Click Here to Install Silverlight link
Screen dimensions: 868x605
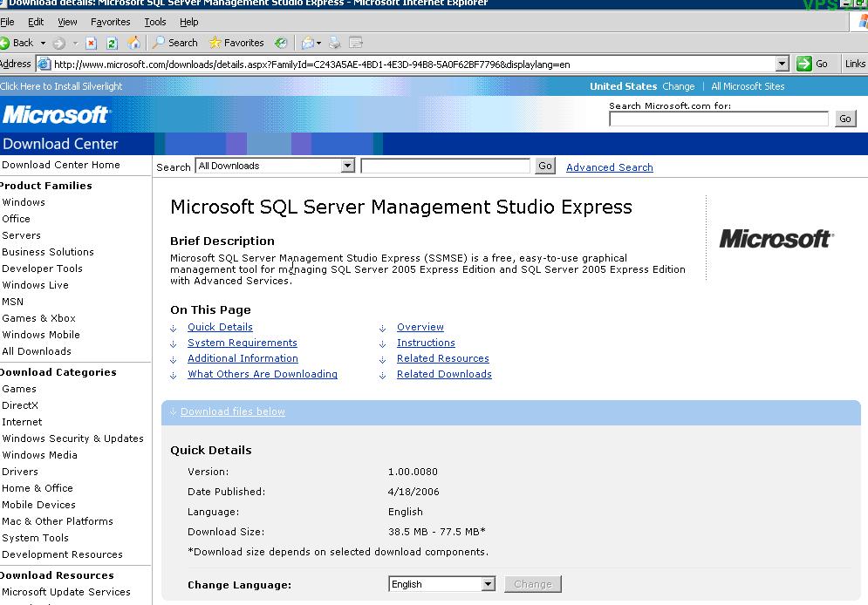(x=61, y=86)
